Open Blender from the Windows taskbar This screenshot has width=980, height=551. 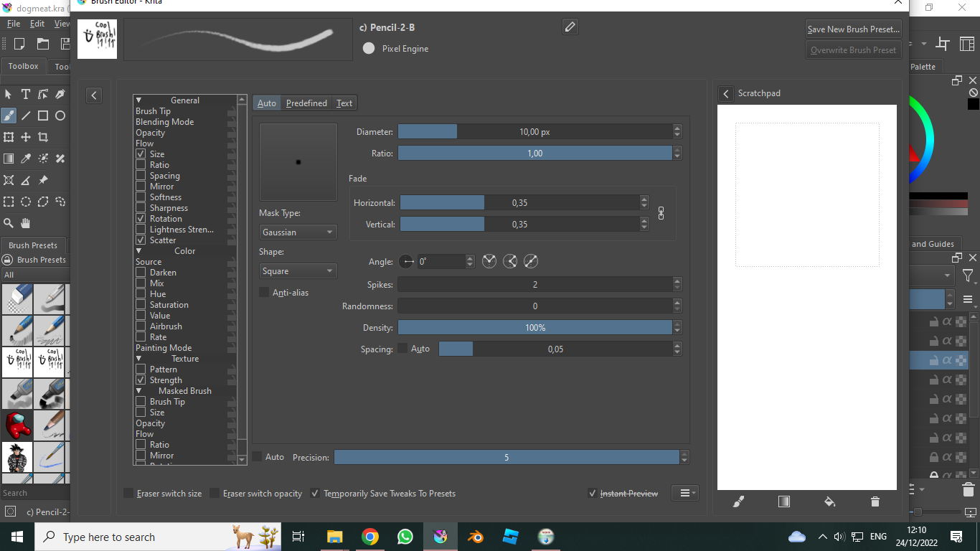click(475, 537)
